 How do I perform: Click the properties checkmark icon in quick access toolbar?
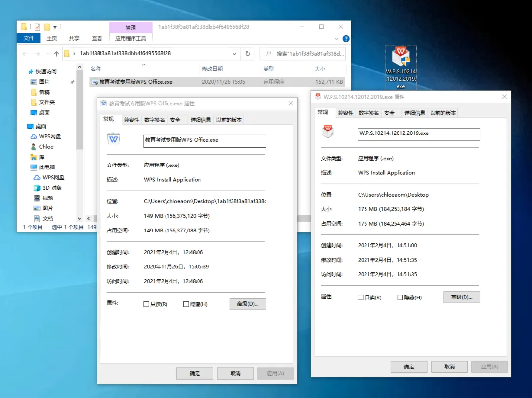click(37, 27)
